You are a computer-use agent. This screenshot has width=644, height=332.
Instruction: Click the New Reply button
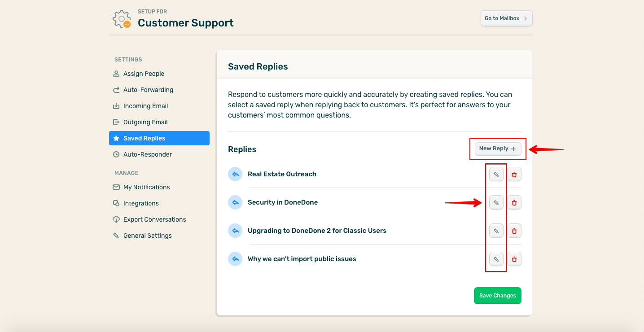click(498, 149)
